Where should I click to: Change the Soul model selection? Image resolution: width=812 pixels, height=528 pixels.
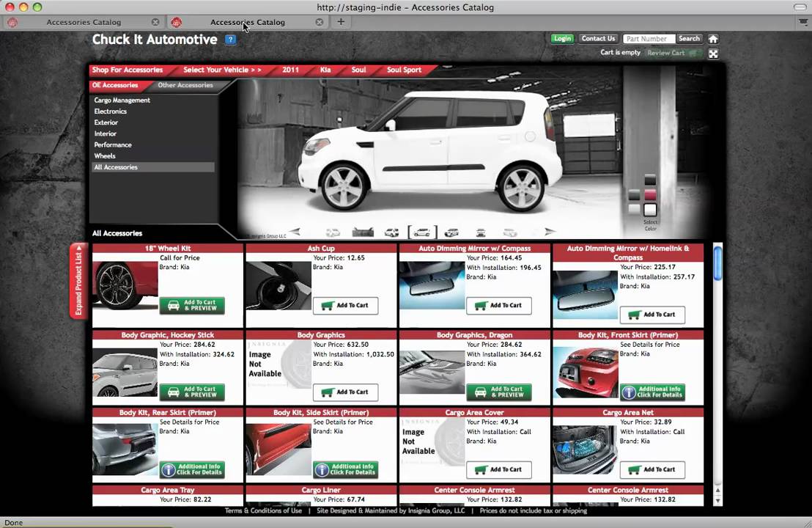pos(358,70)
